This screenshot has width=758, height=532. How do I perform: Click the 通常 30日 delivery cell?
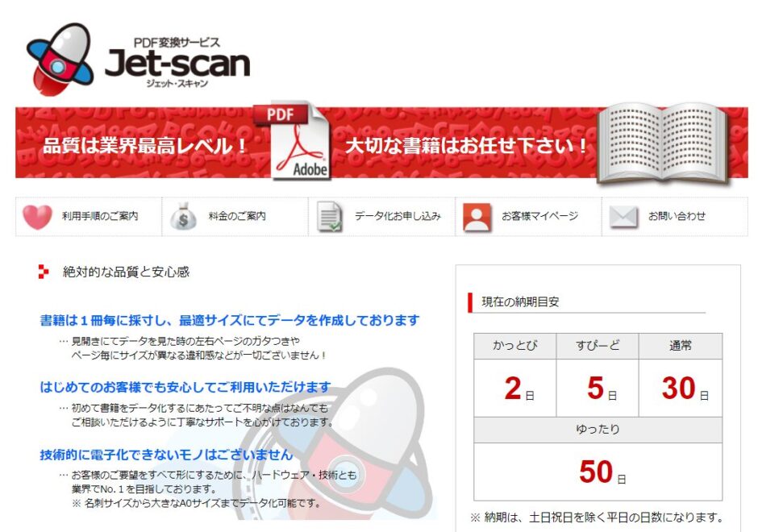(681, 388)
